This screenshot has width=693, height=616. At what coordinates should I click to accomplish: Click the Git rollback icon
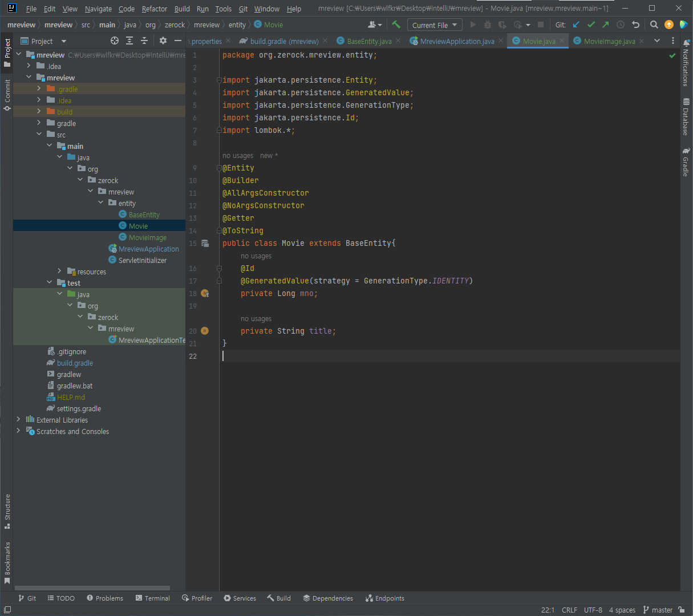(635, 25)
